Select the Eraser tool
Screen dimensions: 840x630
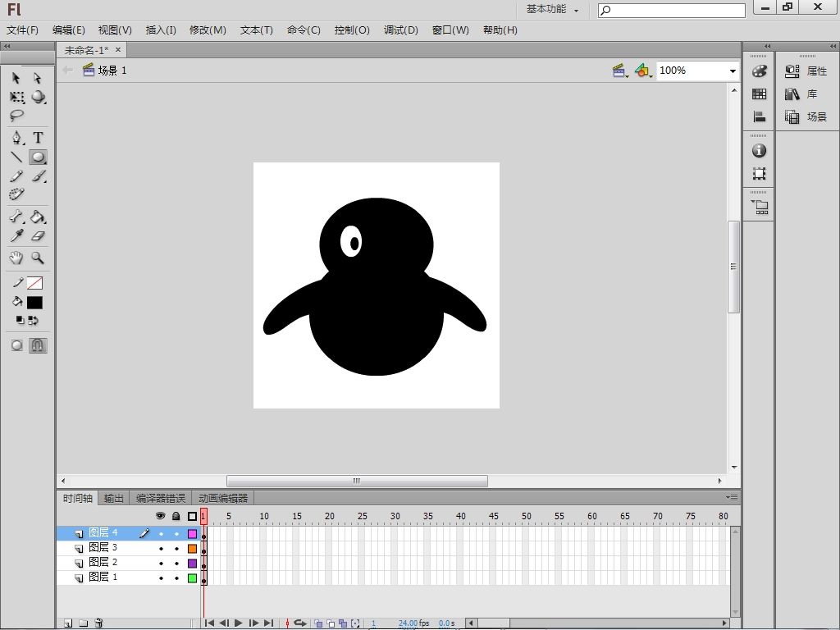pyautogui.click(x=38, y=235)
